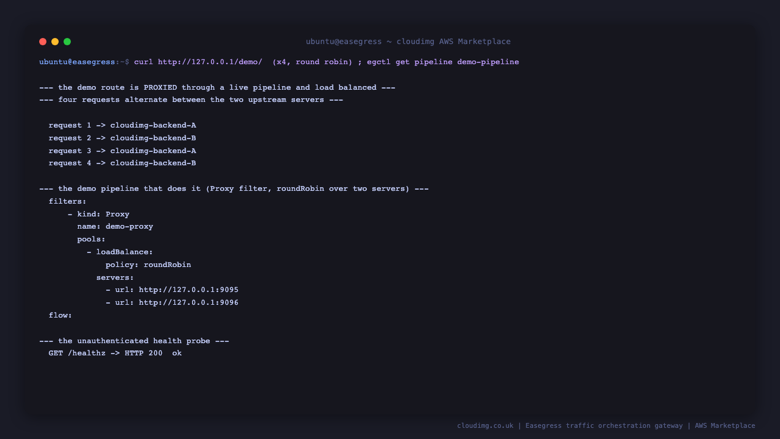Click the red close window dot
780x439 pixels.
(43, 42)
